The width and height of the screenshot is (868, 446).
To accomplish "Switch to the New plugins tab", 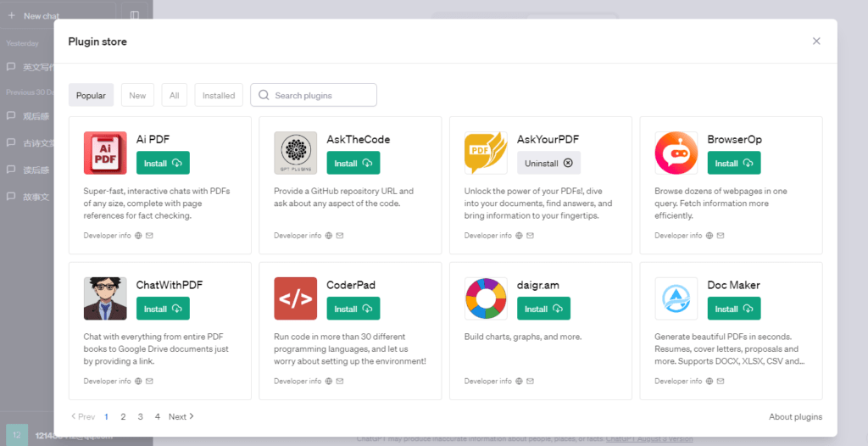I will click(x=138, y=95).
